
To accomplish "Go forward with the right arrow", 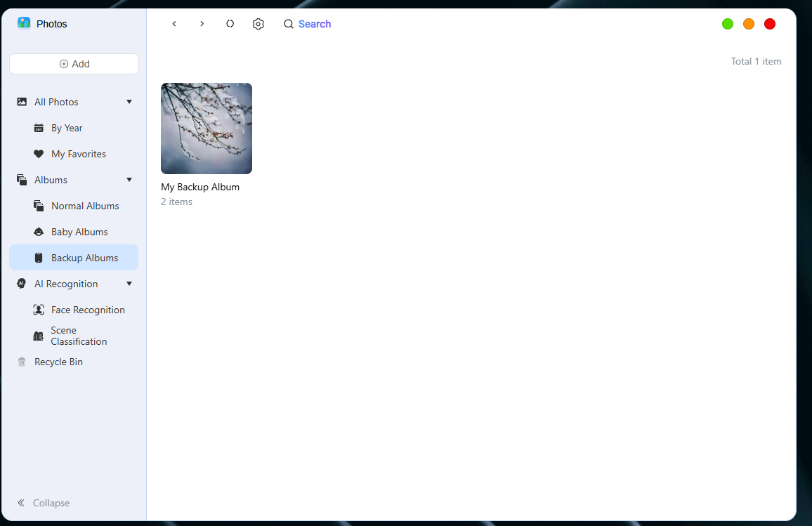I will [x=202, y=24].
